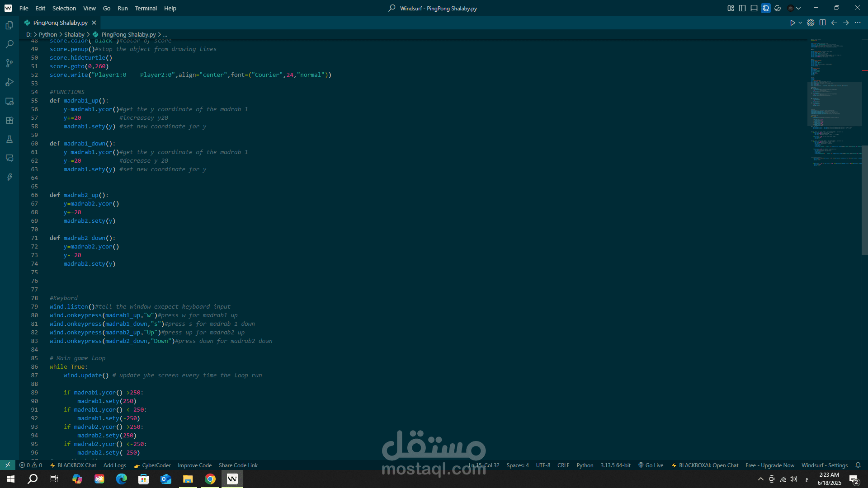Toggle the primary side bar visibility
Image resolution: width=868 pixels, height=488 pixels.
(742, 8)
